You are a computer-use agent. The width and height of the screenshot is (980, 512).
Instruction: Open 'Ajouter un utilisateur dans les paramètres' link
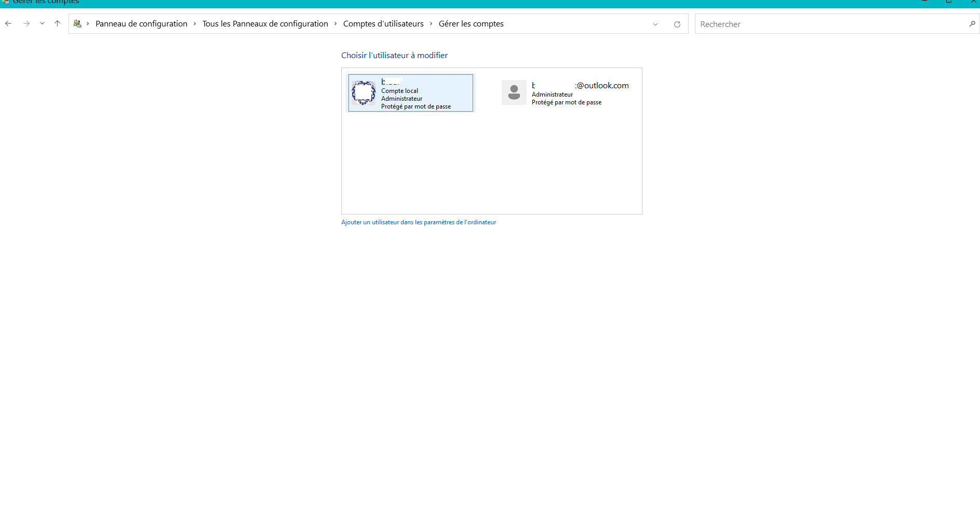click(419, 222)
